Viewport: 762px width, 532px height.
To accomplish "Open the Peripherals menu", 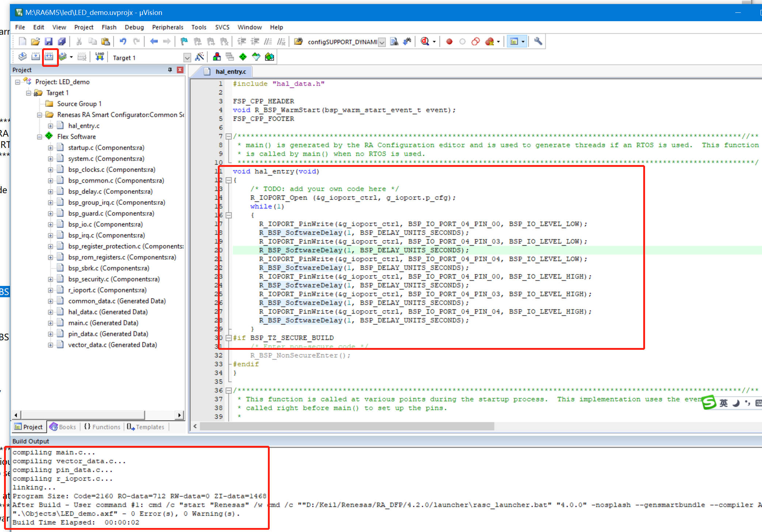I will click(167, 27).
